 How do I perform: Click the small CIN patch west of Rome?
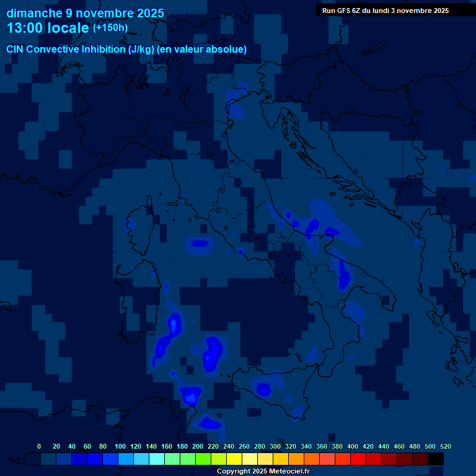200,244
